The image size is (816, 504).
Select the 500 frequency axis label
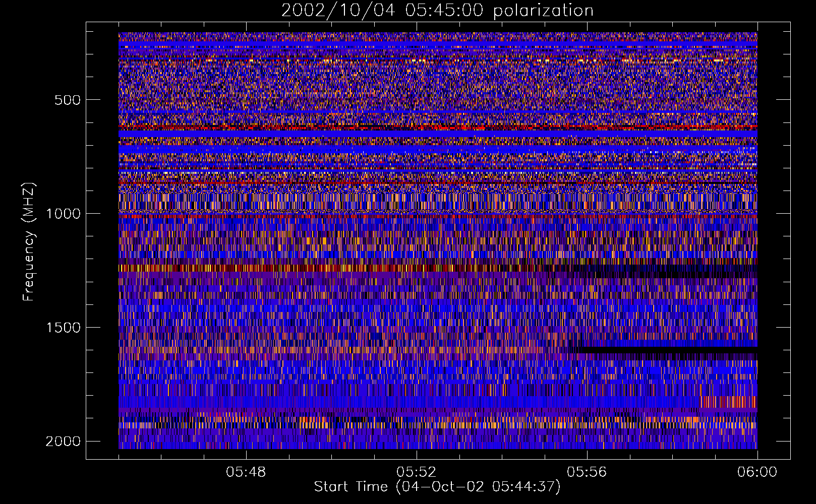pos(68,100)
